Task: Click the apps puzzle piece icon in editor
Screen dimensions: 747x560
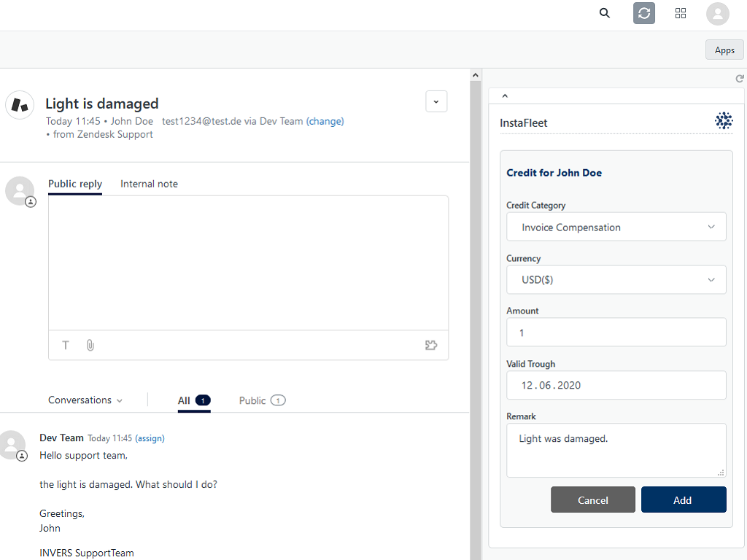Action: click(x=431, y=345)
